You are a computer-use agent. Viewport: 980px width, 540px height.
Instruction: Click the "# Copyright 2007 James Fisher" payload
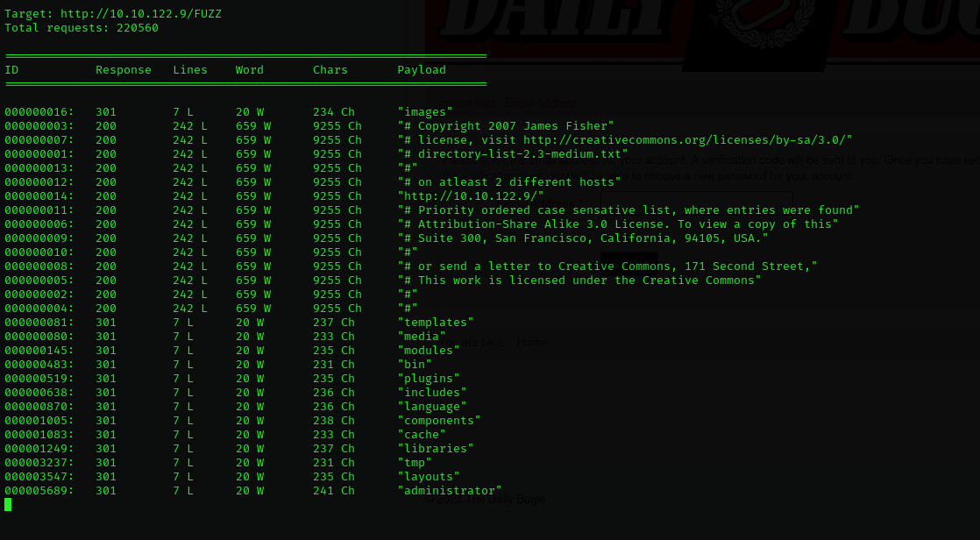tap(506, 126)
